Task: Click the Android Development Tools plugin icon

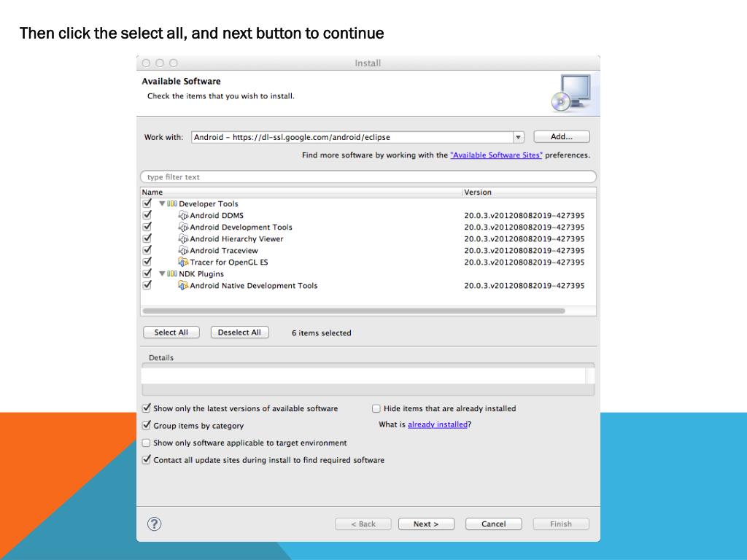Action: 183,227
